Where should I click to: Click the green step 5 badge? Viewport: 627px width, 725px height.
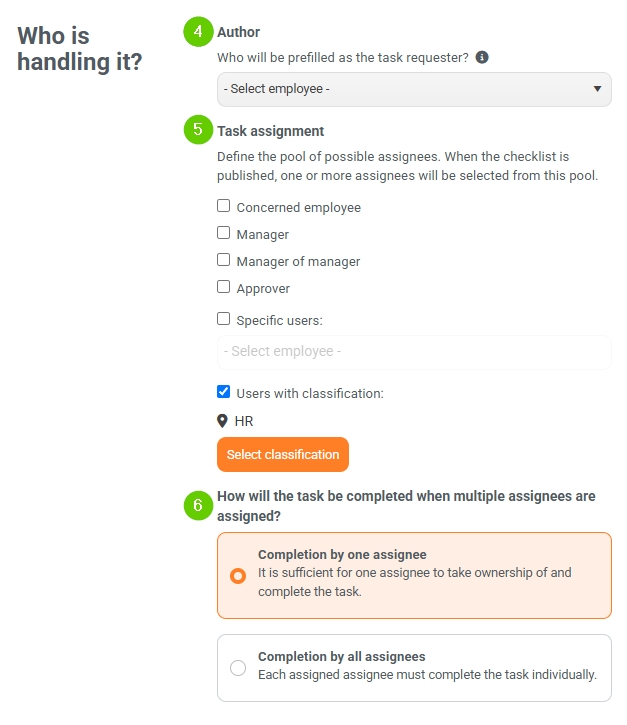click(198, 129)
